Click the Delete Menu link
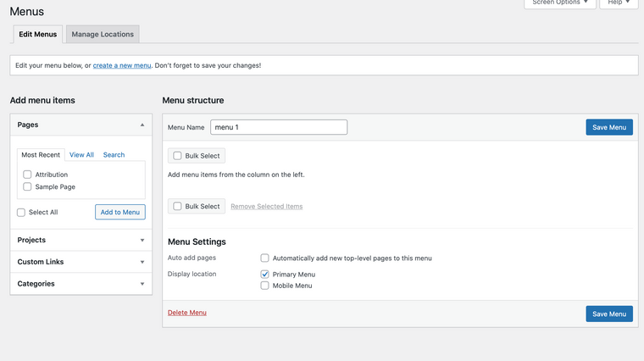 coord(186,313)
